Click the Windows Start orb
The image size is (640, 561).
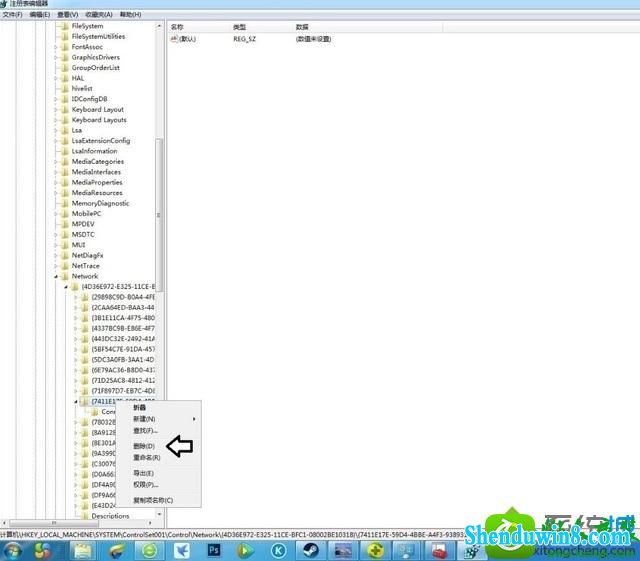(13, 551)
